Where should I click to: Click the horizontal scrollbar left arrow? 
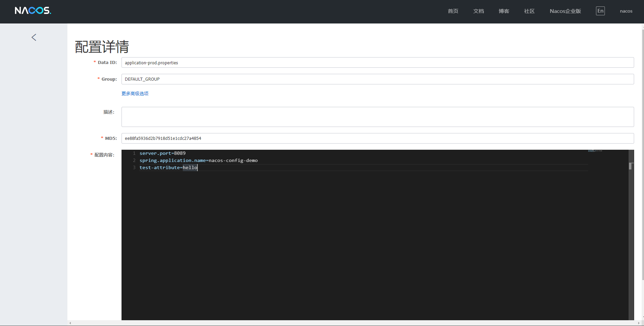[x=70, y=323]
